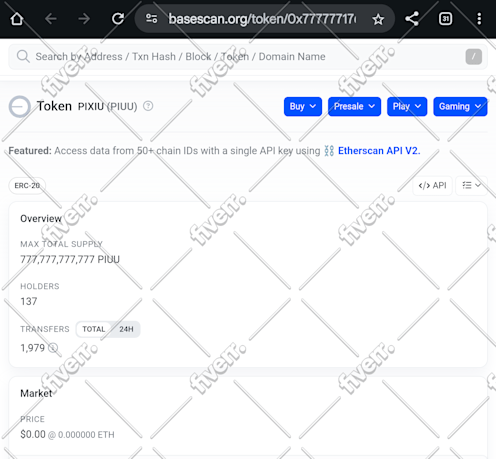Select the TOTAL transfers tab
The height and width of the screenshot is (459, 496).
[x=94, y=329]
